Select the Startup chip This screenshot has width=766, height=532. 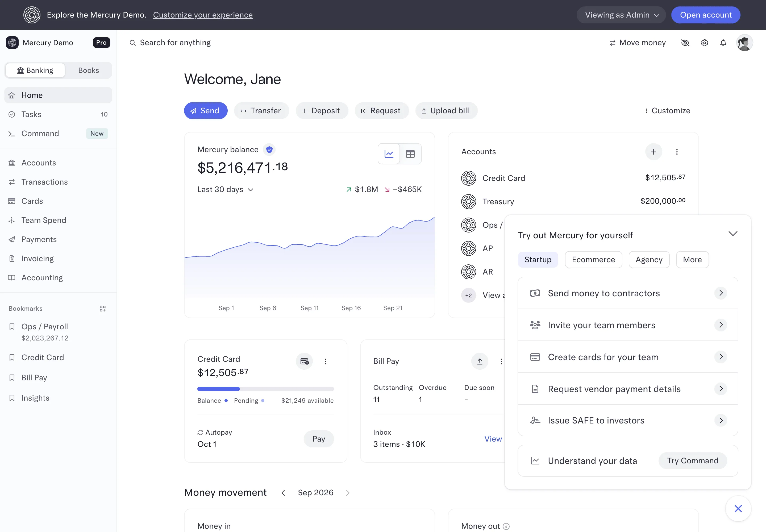point(538,260)
